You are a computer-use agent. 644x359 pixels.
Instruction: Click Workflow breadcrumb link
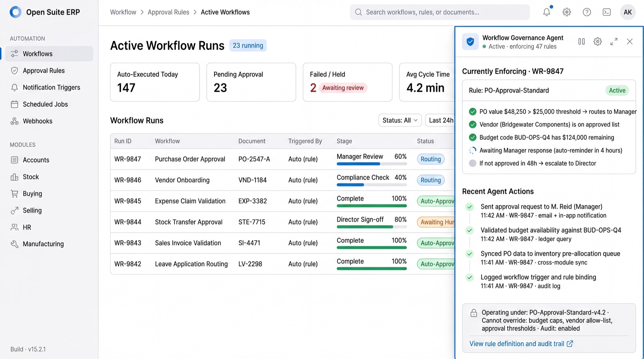[123, 12]
